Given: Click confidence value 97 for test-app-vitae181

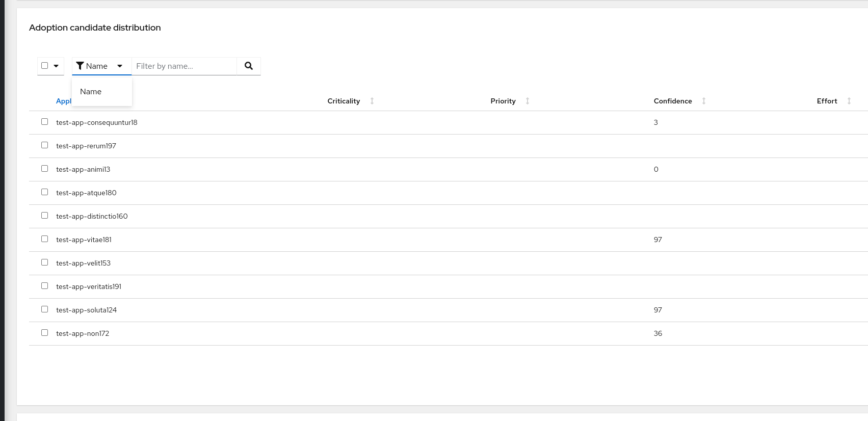Looking at the screenshot, I should tap(658, 240).
